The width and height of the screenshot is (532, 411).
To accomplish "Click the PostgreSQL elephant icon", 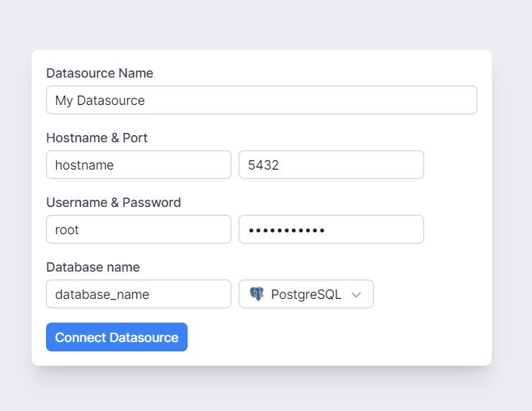I will pyautogui.click(x=257, y=294).
